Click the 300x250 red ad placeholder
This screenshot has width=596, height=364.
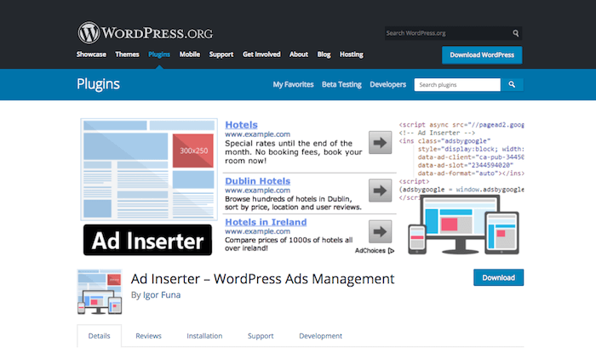point(193,151)
